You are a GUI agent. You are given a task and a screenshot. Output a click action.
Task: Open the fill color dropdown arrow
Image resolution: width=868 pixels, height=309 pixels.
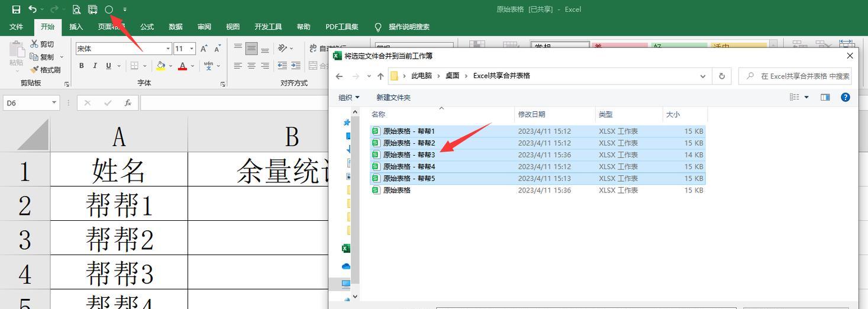(170, 66)
